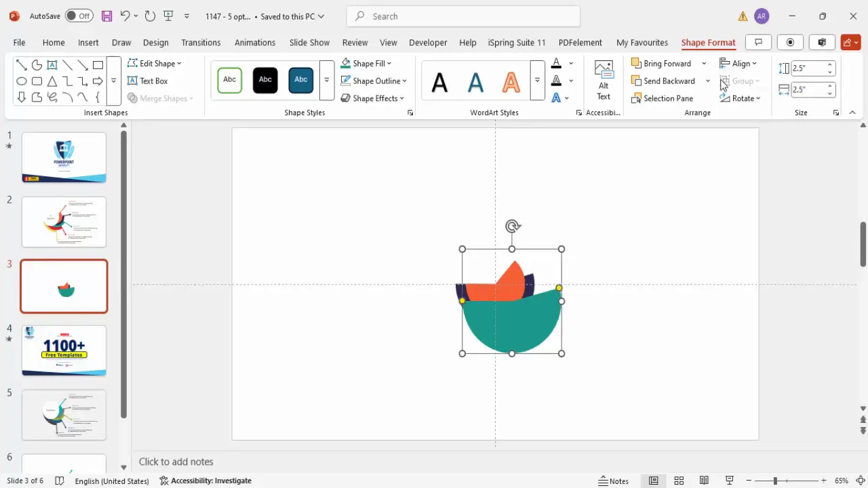The width and height of the screenshot is (868, 488).
Task: Toggle the Notes pane
Action: coord(614,481)
